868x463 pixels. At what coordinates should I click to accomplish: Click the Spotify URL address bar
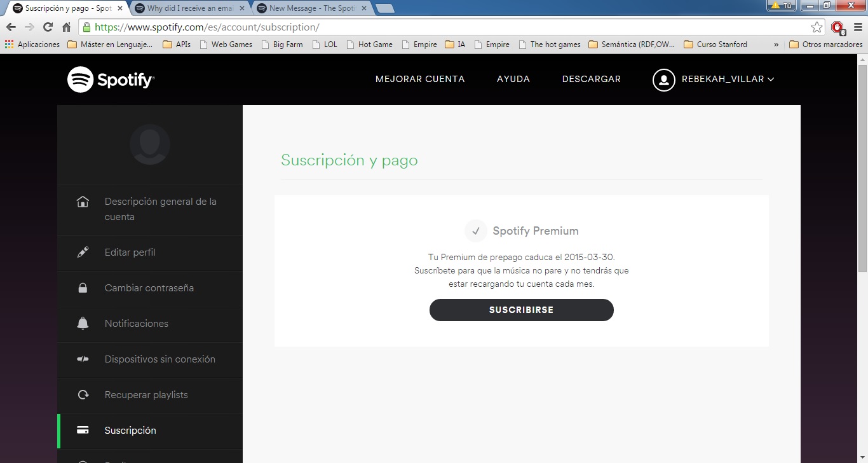tap(451, 27)
